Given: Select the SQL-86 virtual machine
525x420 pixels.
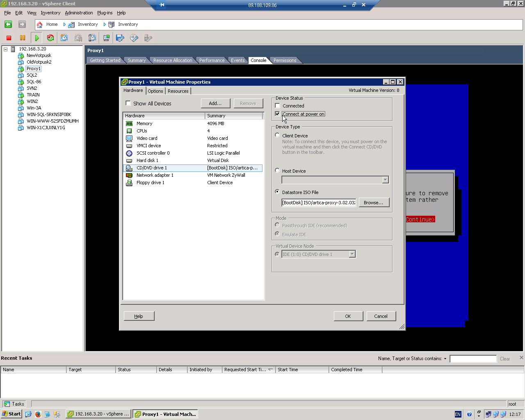Looking at the screenshot, I should (34, 82).
